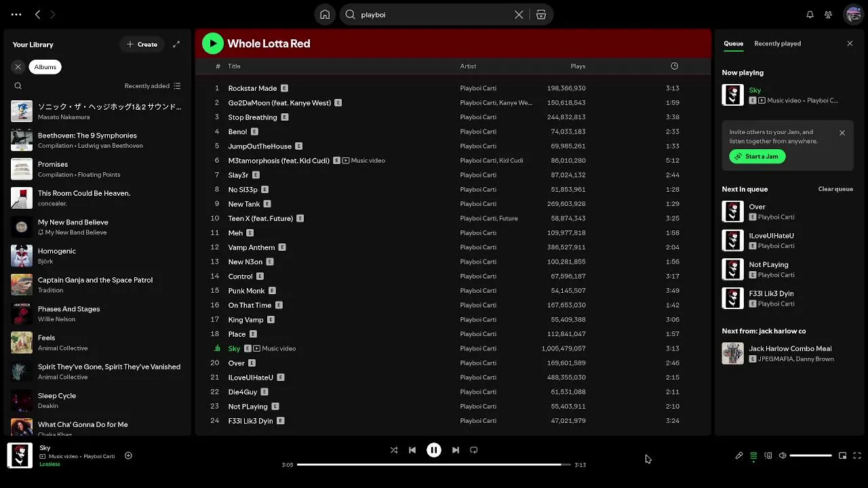Clear the search field with X
The image size is (868, 488).
pyautogui.click(x=519, y=14)
